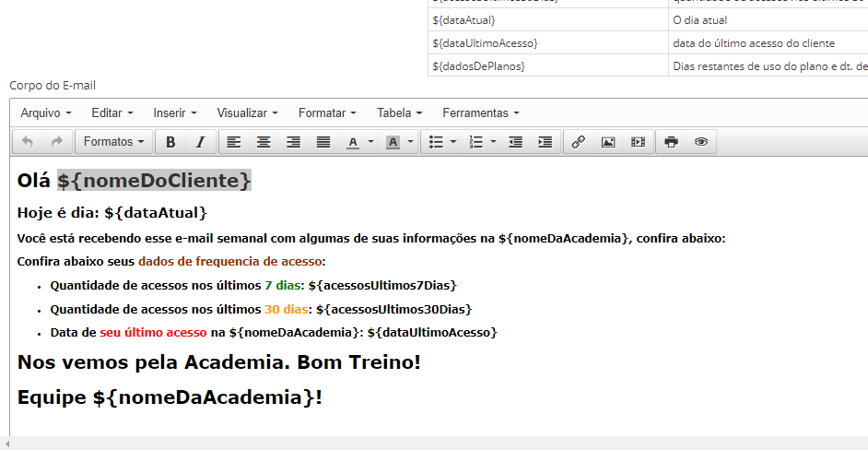Apply italic formatting

click(199, 142)
